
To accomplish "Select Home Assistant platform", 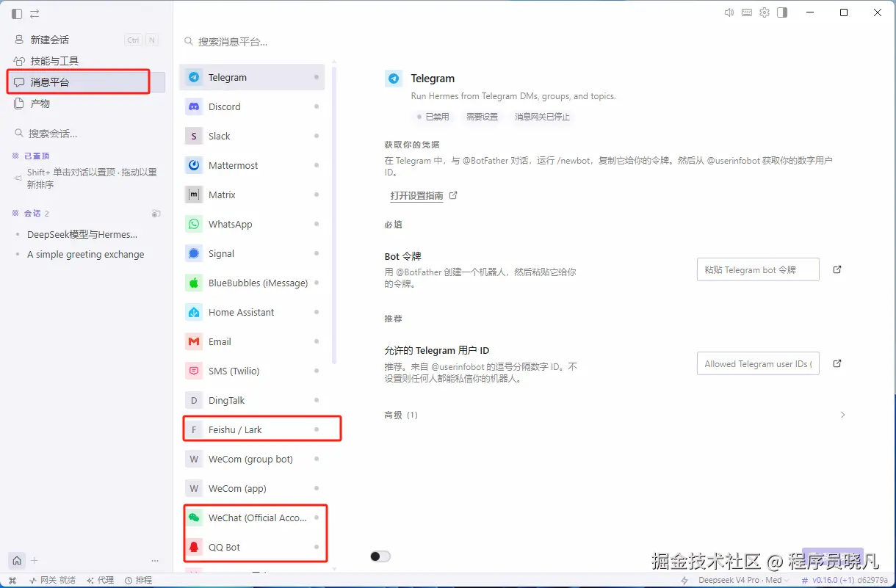I will click(x=252, y=312).
